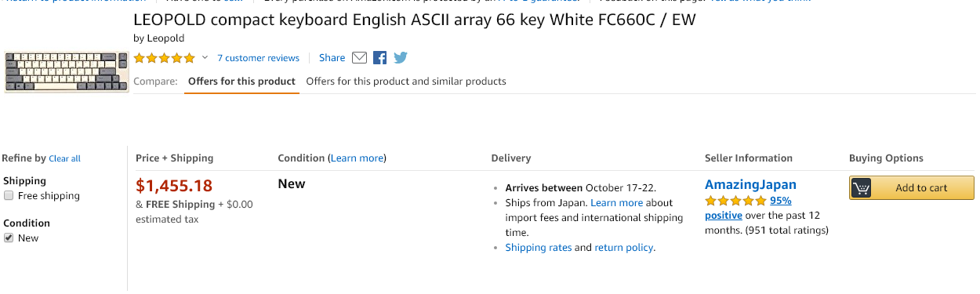Viewport: 980px width, 294px height.
Task: Click the cart icon in Add to cart
Action: click(x=861, y=188)
